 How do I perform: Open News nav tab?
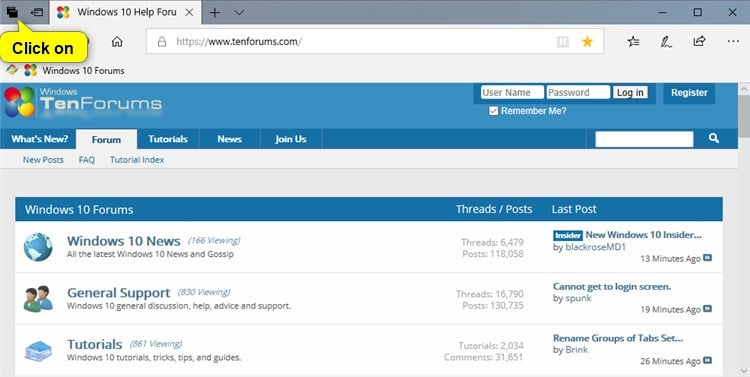(x=230, y=139)
